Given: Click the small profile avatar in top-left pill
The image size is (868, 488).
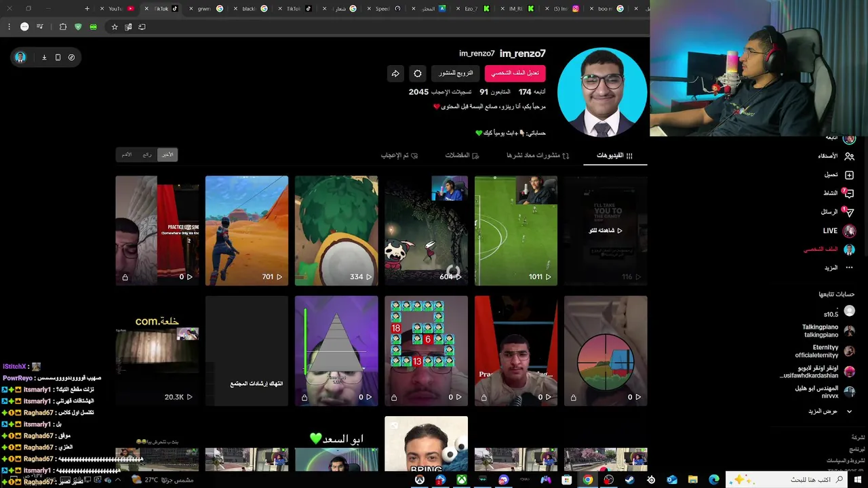Looking at the screenshot, I should [x=20, y=58].
